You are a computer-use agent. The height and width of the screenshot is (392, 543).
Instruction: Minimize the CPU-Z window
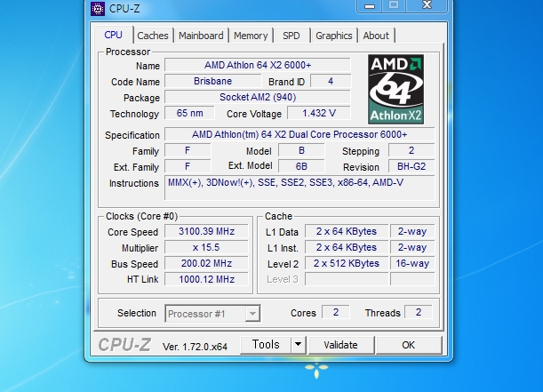coord(370,6)
